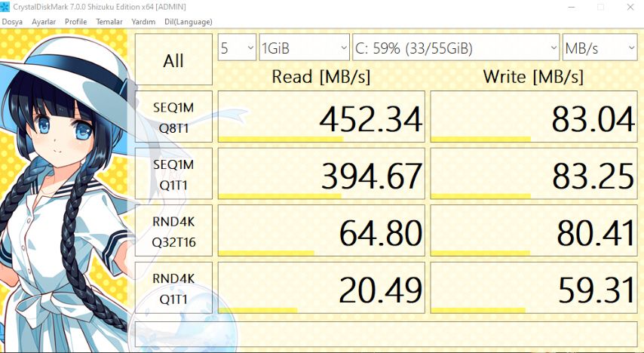Open the Profile menu
This screenshot has width=644, height=353.
[75, 22]
